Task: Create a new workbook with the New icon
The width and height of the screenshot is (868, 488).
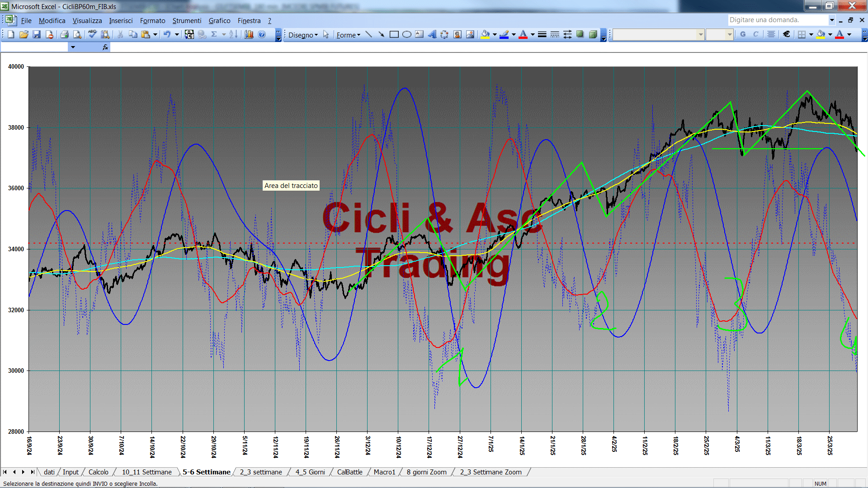Action: 11,34
